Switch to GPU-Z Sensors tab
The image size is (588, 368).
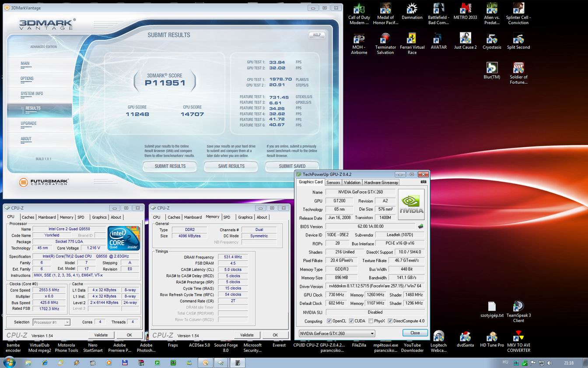[333, 182]
